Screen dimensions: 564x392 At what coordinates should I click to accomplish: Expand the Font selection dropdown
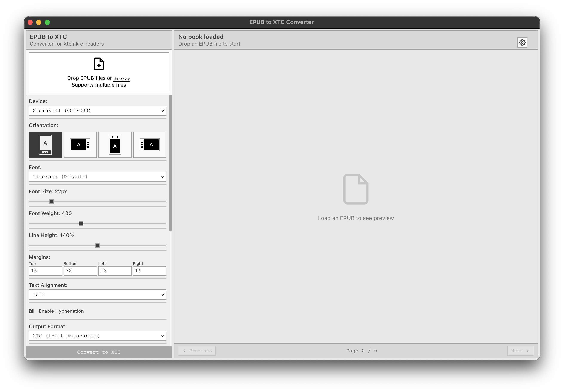pos(97,177)
